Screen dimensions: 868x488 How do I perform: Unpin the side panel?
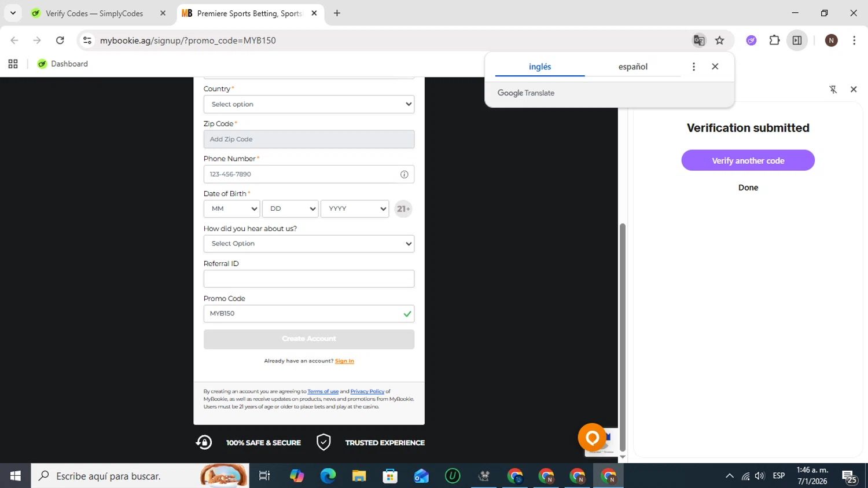coord(833,89)
